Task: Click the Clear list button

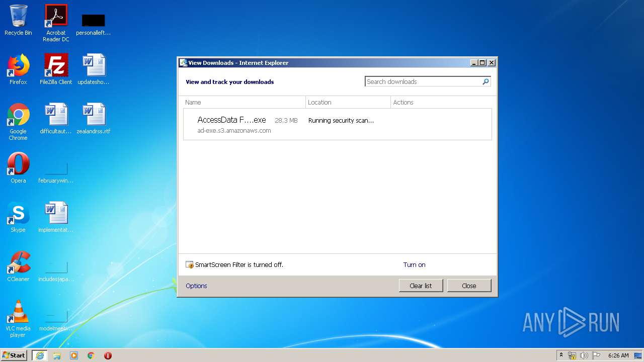Action: pos(421,286)
